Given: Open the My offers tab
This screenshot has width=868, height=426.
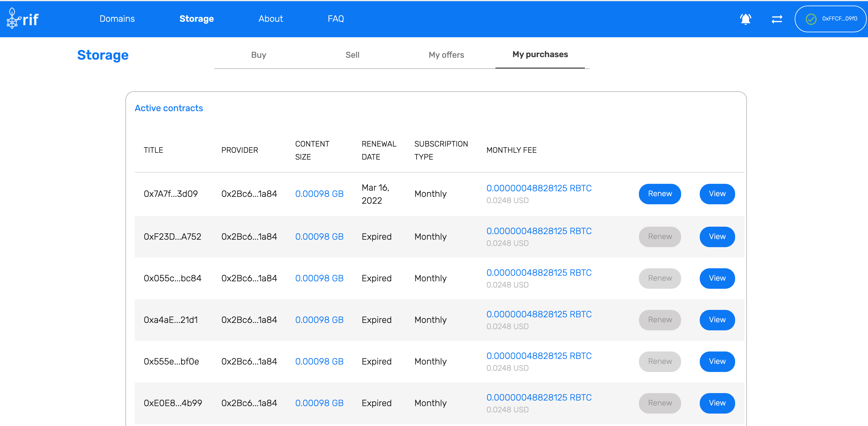Looking at the screenshot, I should (446, 55).
